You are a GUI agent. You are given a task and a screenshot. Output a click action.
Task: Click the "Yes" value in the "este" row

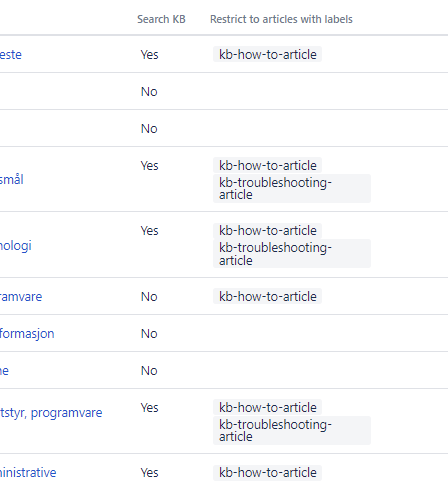pos(149,55)
